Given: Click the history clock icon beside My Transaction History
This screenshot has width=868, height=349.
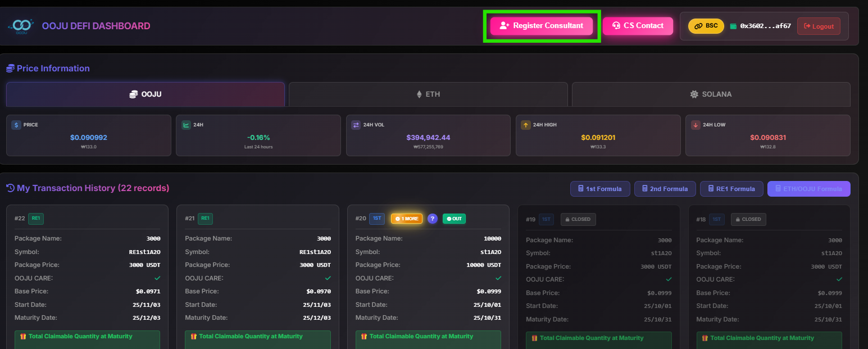Looking at the screenshot, I should click(x=10, y=188).
